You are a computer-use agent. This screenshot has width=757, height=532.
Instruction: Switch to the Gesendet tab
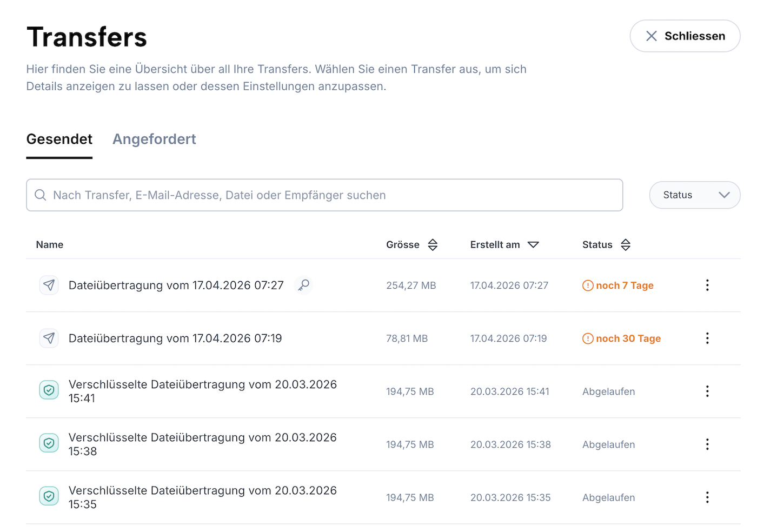pos(59,139)
